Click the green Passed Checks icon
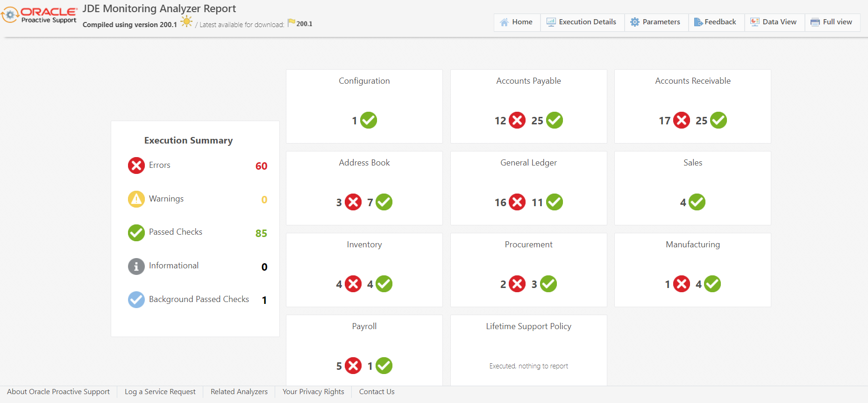Screen dimensions: 868x403 tap(136, 232)
